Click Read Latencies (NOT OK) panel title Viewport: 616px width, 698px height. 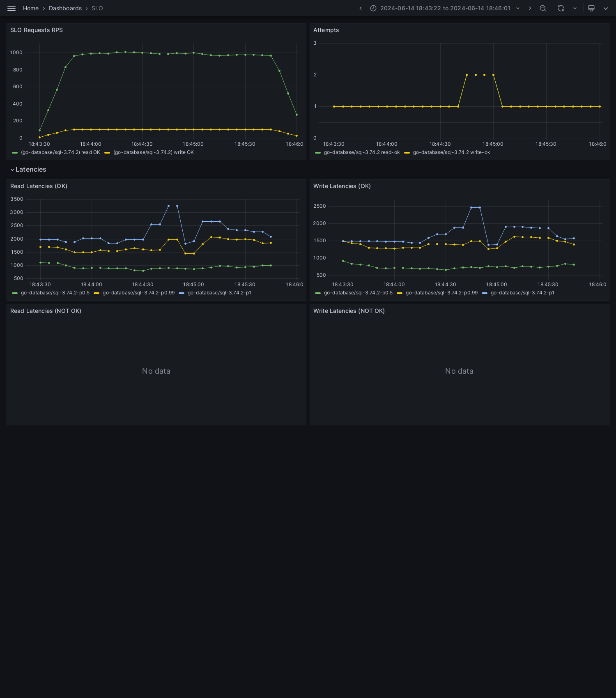(x=46, y=311)
